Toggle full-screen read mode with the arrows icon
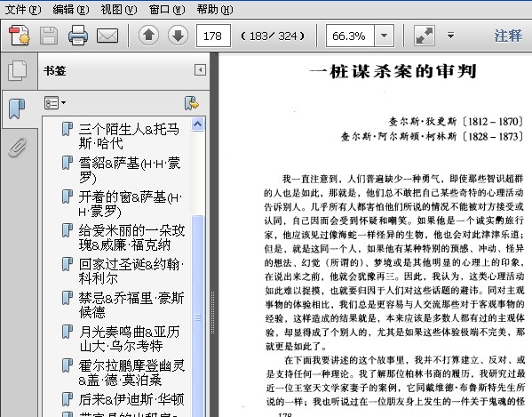 [x=425, y=36]
